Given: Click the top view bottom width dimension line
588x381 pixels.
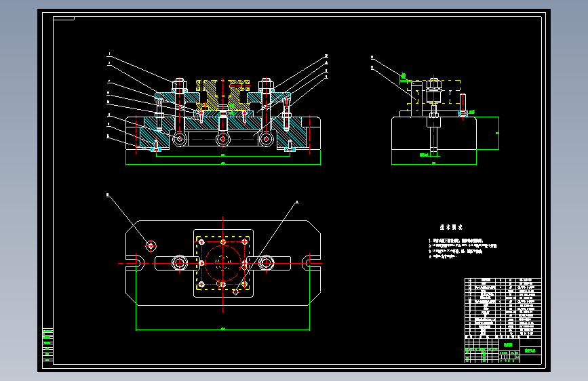Looking at the screenshot, I should click(222, 329).
